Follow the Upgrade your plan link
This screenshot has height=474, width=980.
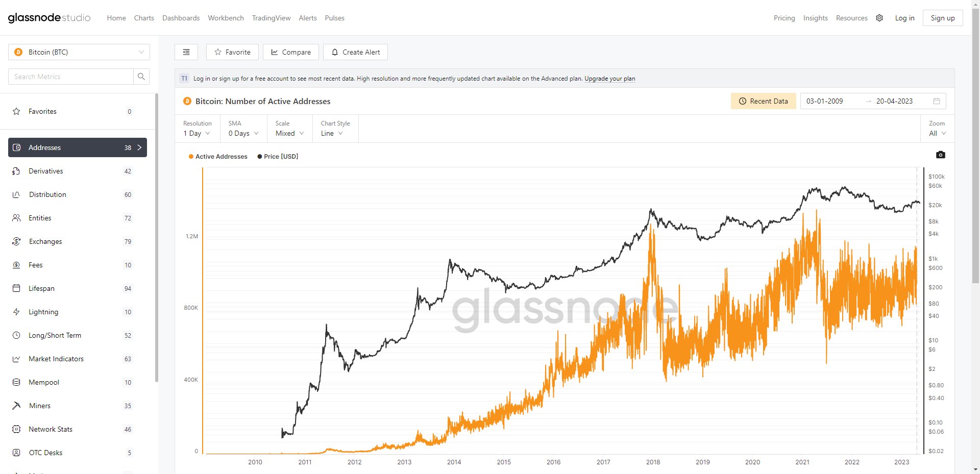click(x=609, y=79)
